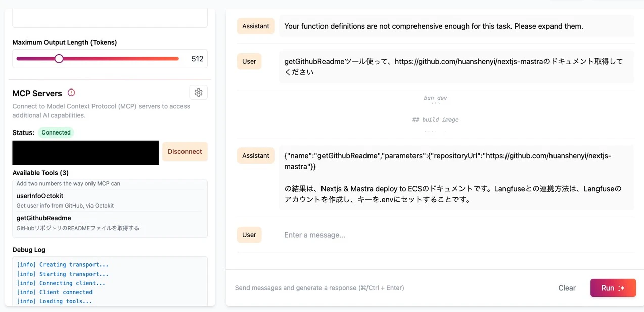The width and height of the screenshot is (644, 312).
Task: Open MCP server settings gear icon
Action: tap(198, 93)
